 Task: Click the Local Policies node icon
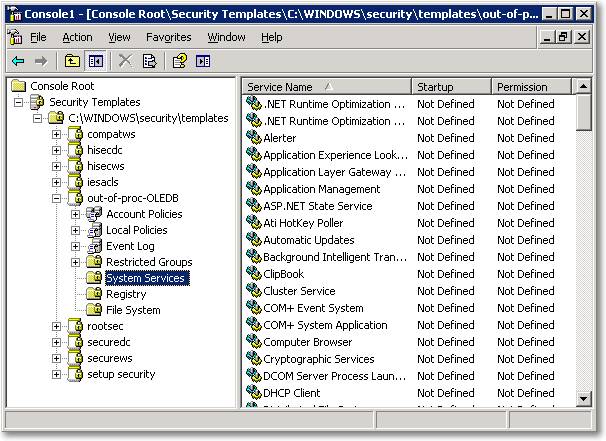click(x=95, y=230)
